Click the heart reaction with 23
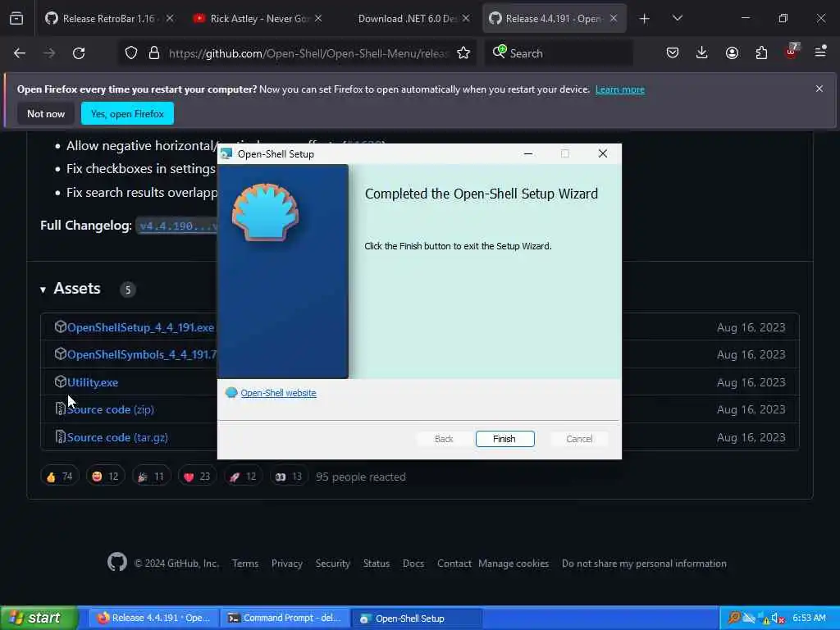 (197, 477)
